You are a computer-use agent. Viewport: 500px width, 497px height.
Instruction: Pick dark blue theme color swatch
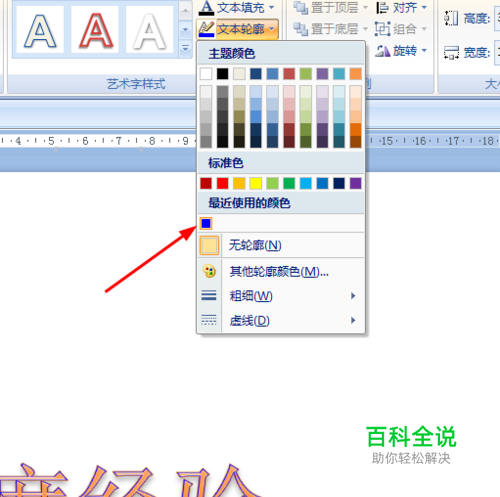[x=256, y=74]
